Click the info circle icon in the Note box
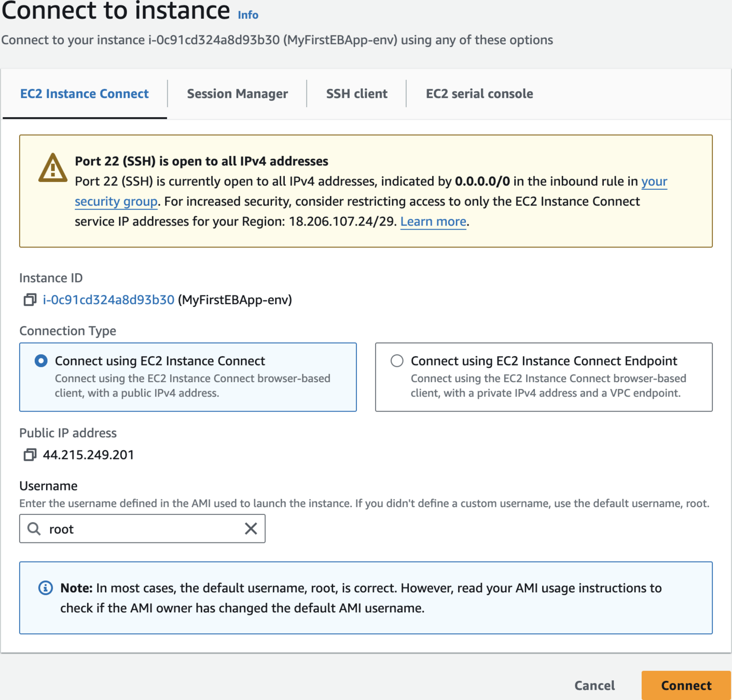 pos(46,588)
